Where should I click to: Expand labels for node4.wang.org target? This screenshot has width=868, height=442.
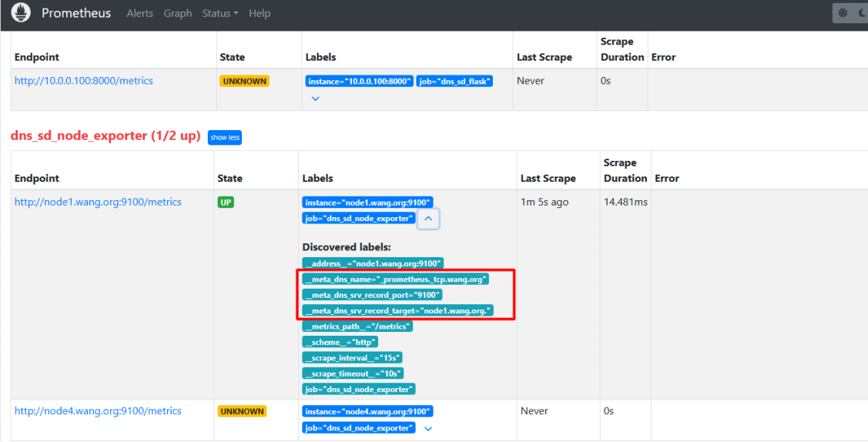pos(428,428)
